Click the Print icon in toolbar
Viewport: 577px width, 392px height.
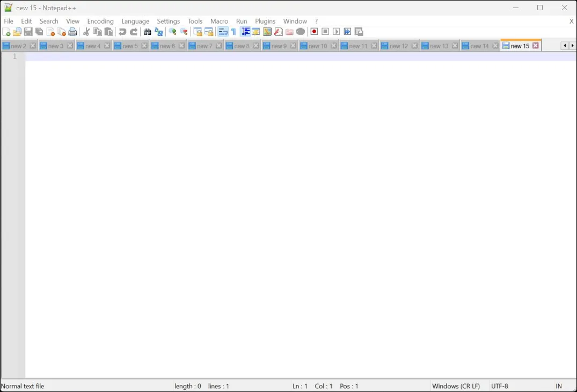click(73, 32)
